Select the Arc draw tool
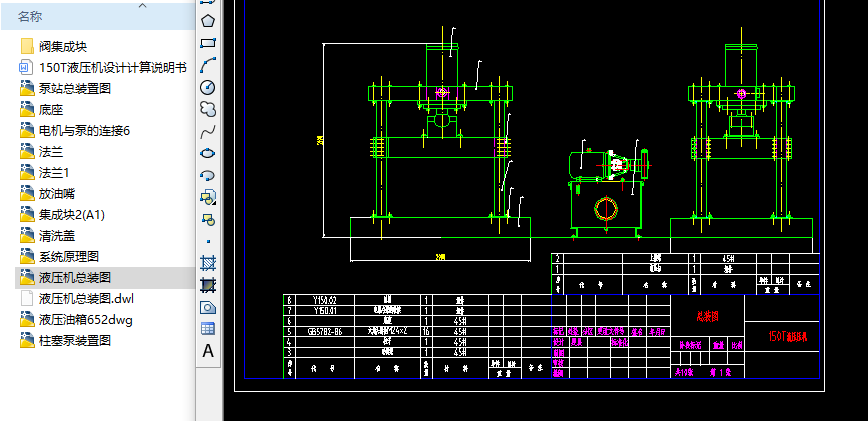868x421 pixels. (x=208, y=65)
